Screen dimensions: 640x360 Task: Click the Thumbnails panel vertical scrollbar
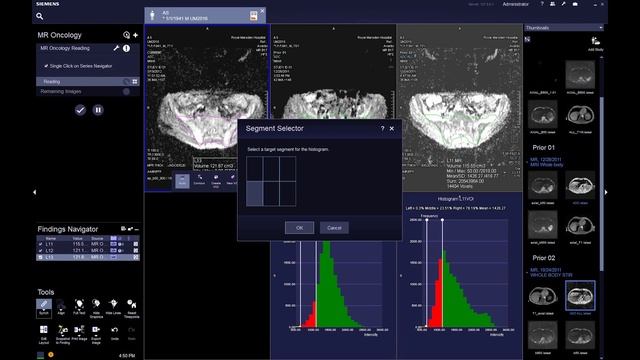click(601, 184)
